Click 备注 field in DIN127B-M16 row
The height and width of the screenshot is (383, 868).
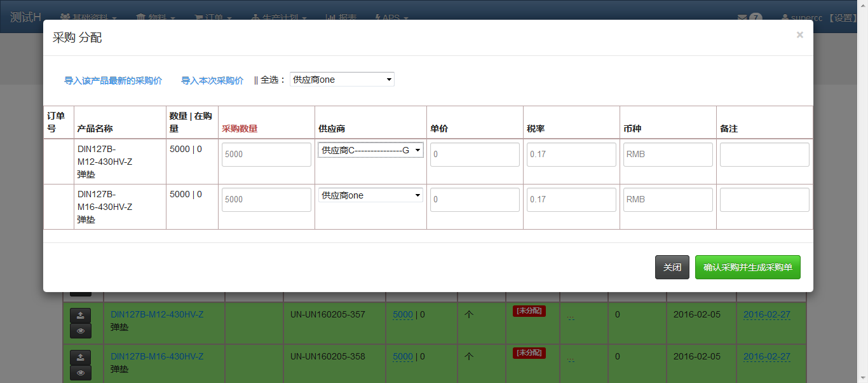coord(764,200)
